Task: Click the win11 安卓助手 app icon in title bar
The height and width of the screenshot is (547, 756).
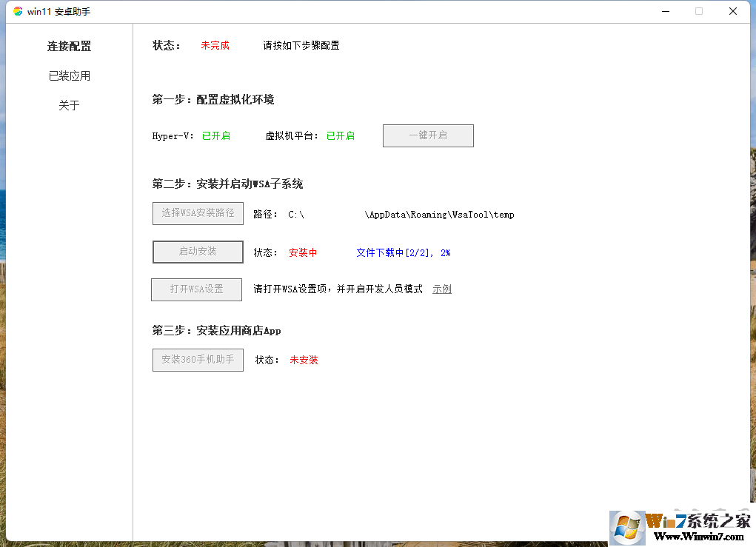Action: pyautogui.click(x=18, y=11)
